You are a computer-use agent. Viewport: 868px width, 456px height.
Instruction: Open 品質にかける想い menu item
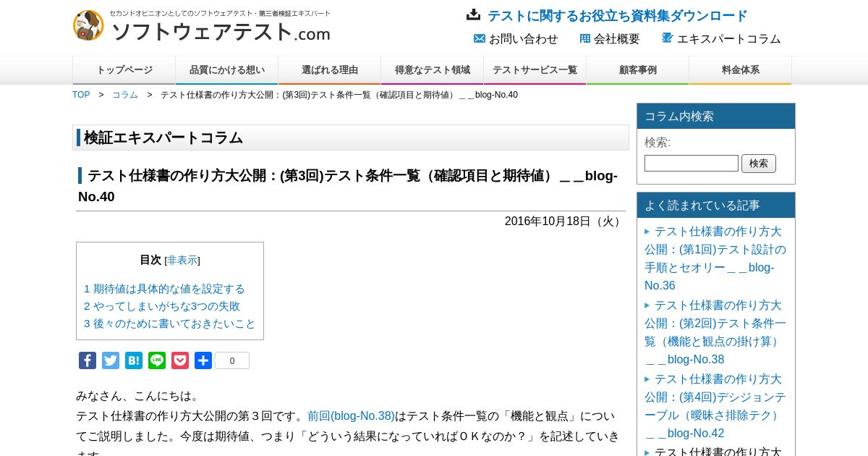click(x=227, y=70)
